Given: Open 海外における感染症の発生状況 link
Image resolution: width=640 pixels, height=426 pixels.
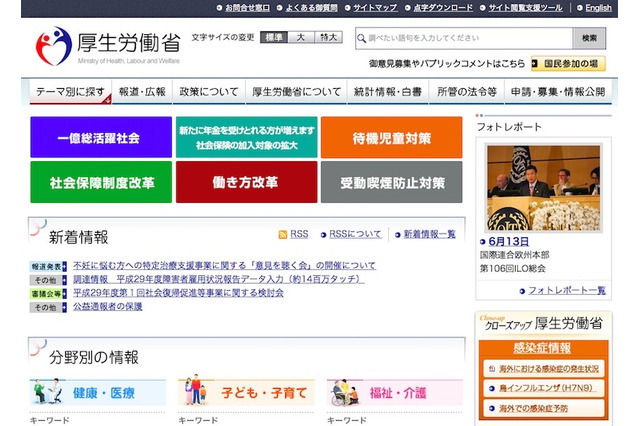Looking at the screenshot, I should click(x=549, y=368).
